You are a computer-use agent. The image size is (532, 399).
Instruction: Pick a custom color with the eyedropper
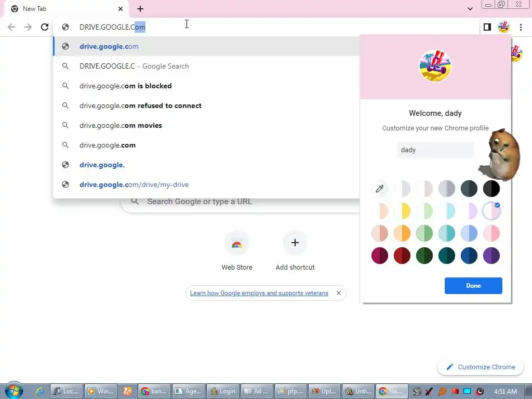[380, 189]
